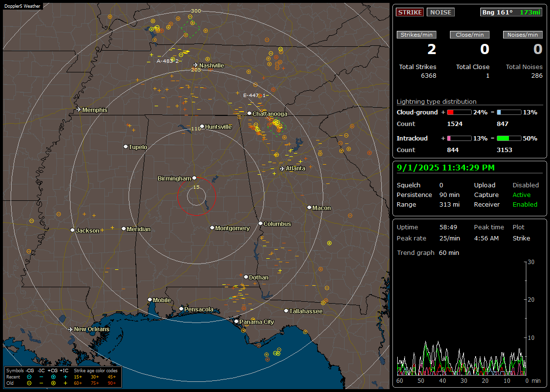
Task: Click the 15 mile inner ring label
Action: point(196,187)
